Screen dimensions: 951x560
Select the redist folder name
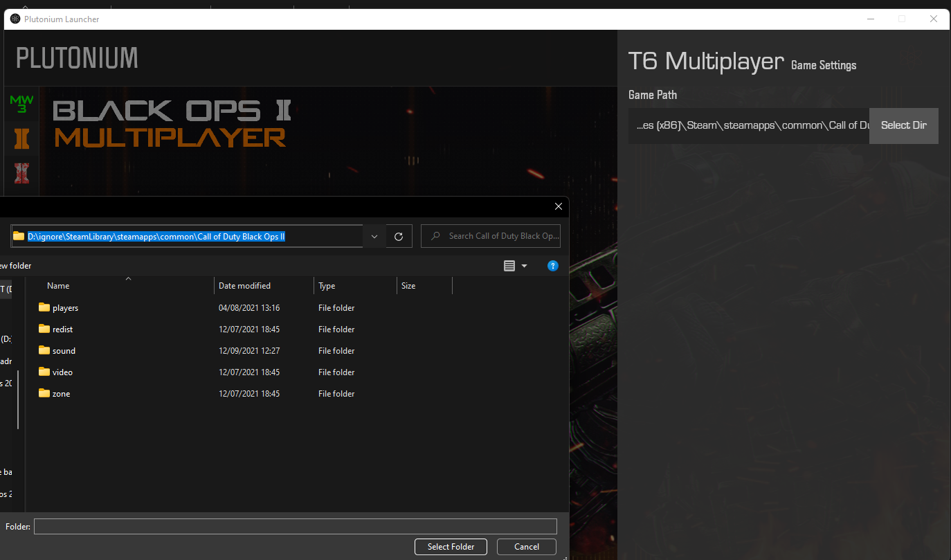tap(62, 329)
